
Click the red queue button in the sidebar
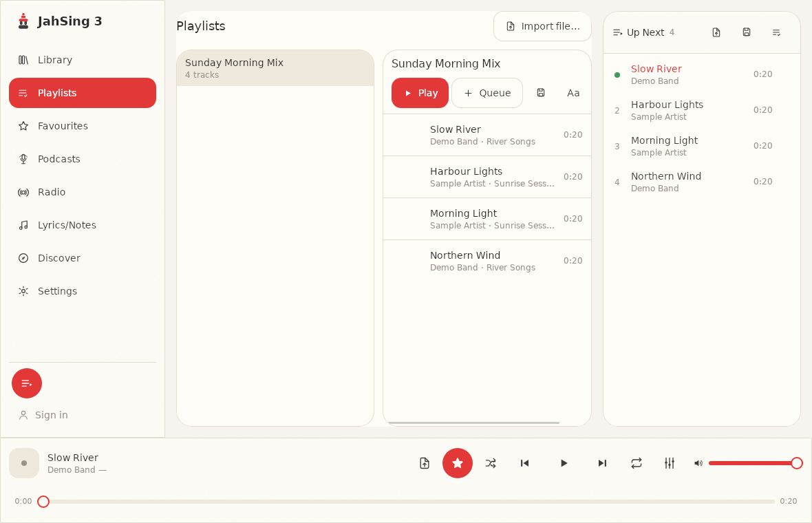coord(27,384)
